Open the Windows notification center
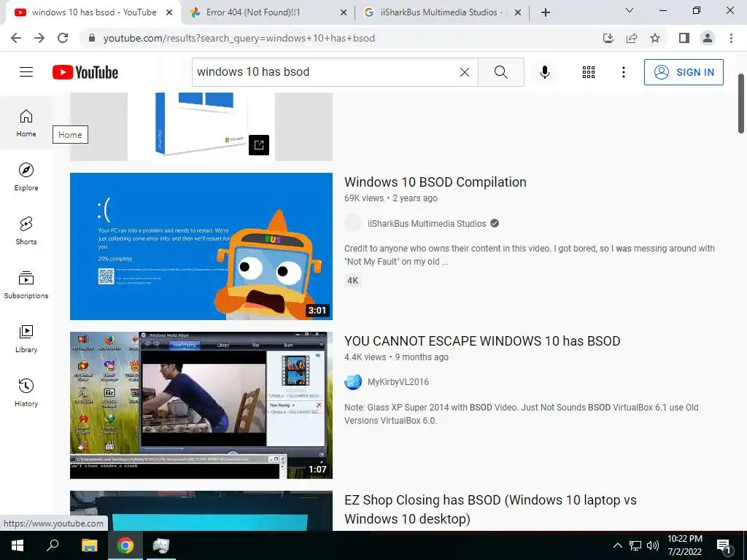 [724, 545]
